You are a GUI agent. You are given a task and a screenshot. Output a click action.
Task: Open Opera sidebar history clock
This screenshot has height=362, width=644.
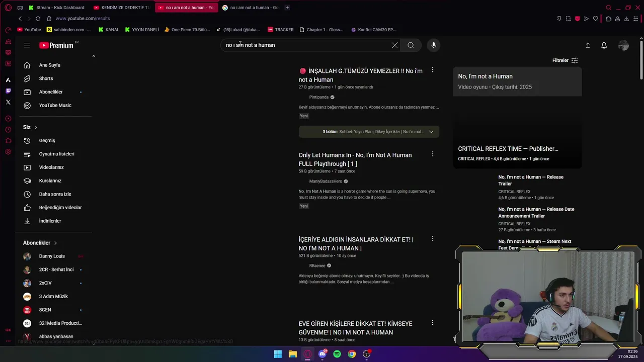click(8, 130)
